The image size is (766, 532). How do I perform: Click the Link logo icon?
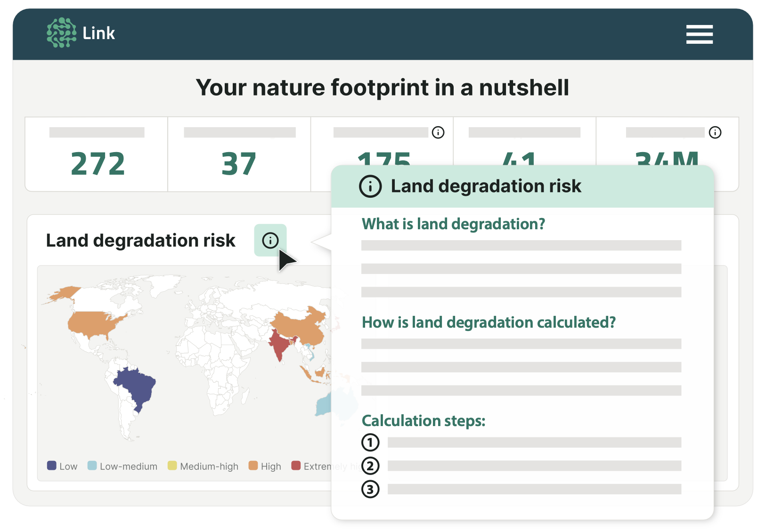(x=62, y=32)
